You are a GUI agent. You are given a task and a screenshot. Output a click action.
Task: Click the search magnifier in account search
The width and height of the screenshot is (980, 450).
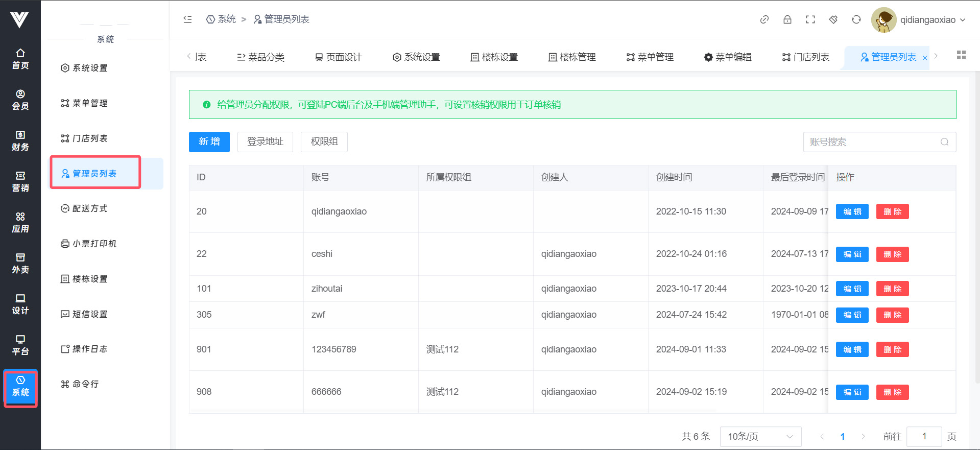pyautogui.click(x=944, y=142)
